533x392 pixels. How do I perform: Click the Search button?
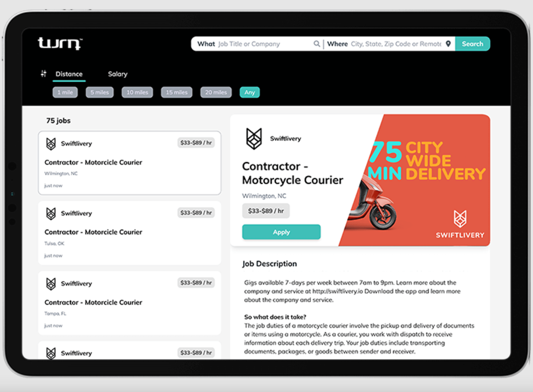[472, 44]
